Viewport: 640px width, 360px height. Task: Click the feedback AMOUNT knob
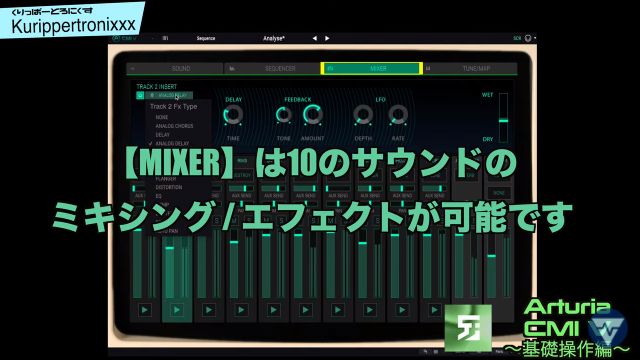pos(313,115)
